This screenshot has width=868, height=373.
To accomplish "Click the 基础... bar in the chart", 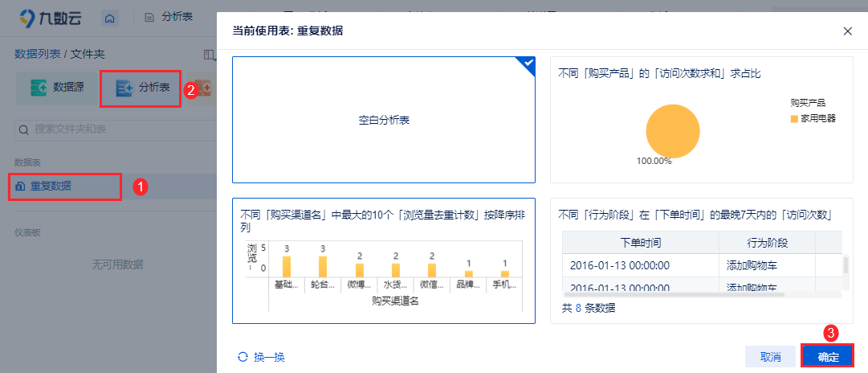I will [x=286, y=266].
